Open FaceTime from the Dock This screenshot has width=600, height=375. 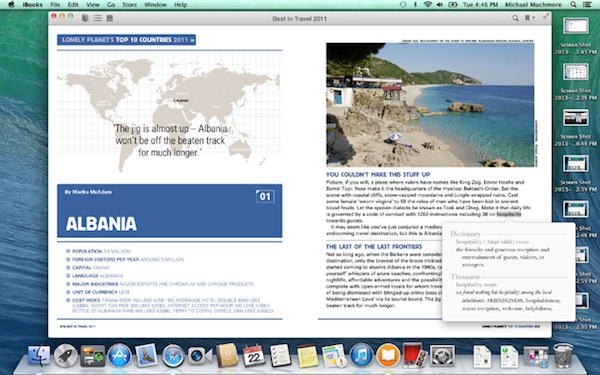[x=200, y=355]
